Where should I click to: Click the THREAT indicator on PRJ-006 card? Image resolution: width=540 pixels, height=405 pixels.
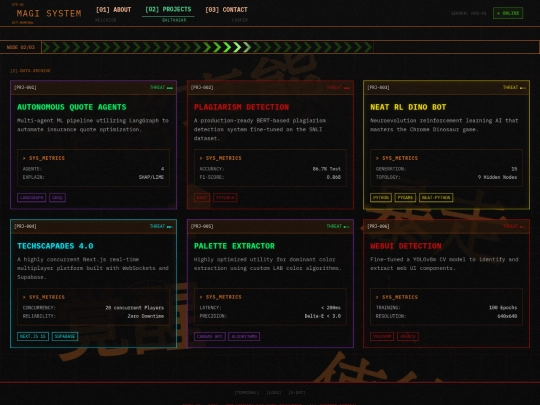tap(514, 226)
